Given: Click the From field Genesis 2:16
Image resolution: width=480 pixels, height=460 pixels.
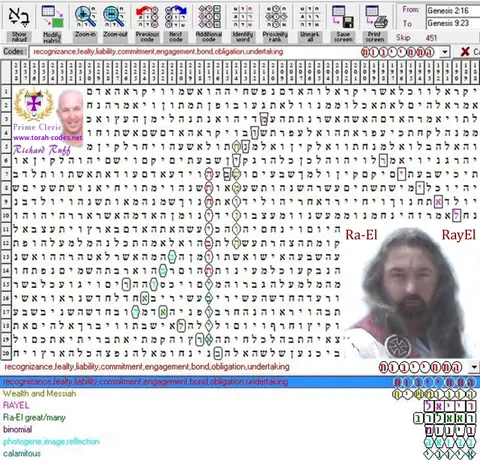Looking at the screenshot, I should (453, 11).
